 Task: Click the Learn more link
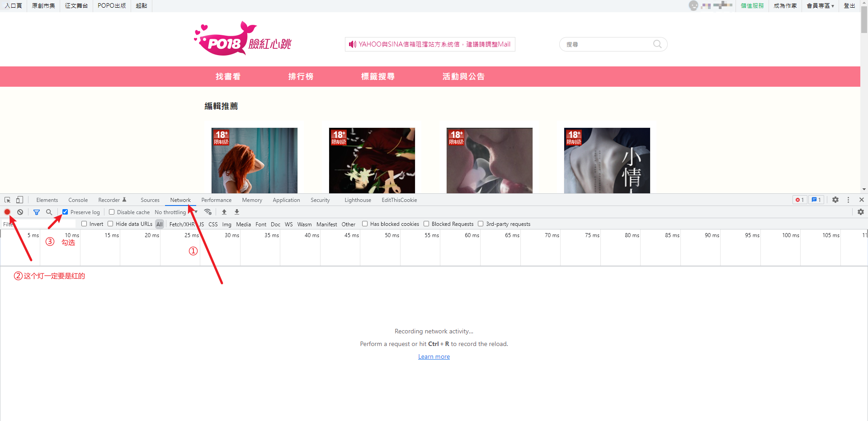pyautogui.click(x=434, y=356)
